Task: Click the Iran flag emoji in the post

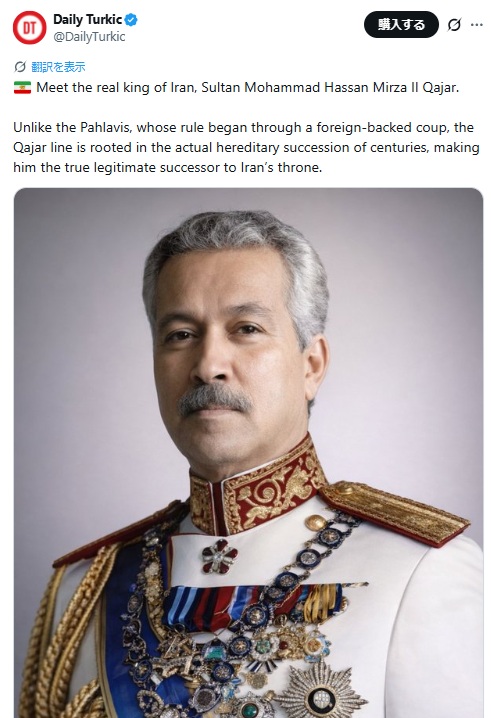Action: [x=22, y=87]
